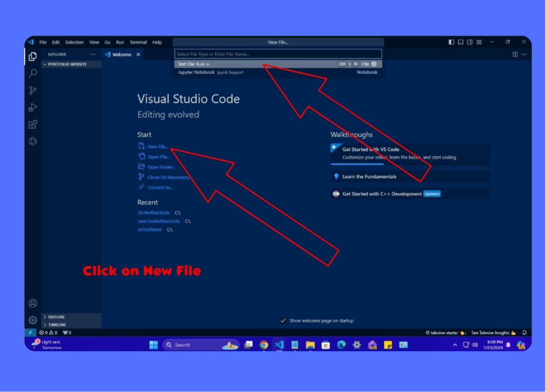The height and width of the screenshot is (392, 546).
Task: Open the File menu
Action: 43,42
